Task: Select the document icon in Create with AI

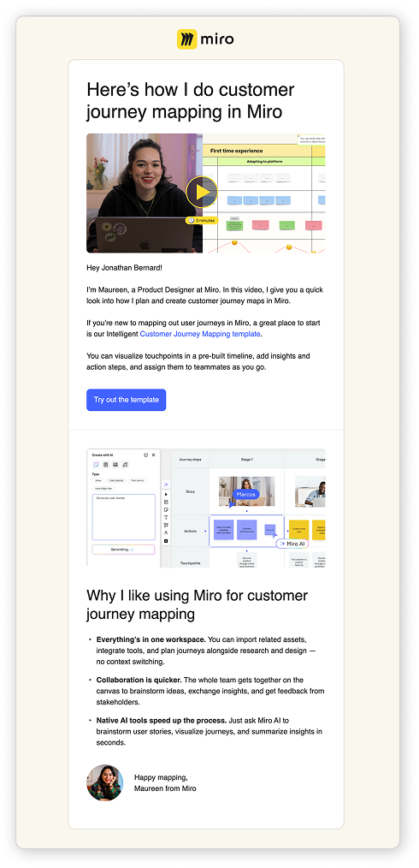Action: tap(105, 465)
